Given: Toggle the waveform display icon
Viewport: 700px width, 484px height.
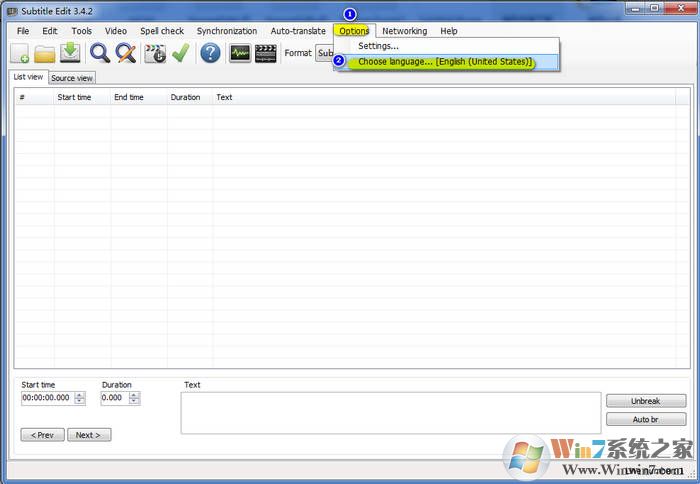Looking at the screenshot, I should point(240,53).
